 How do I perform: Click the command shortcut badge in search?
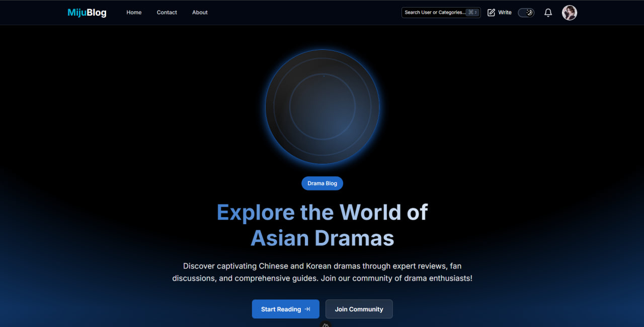[x=472, y=13]
